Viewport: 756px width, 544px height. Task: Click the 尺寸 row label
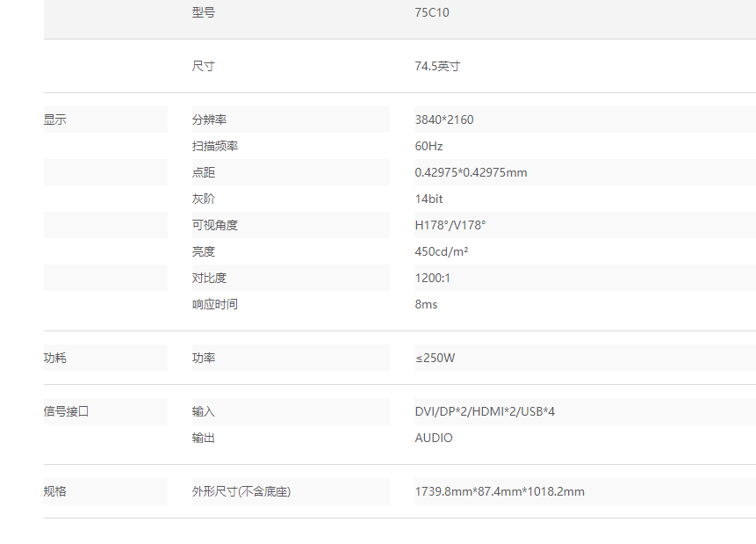[203, 66]
